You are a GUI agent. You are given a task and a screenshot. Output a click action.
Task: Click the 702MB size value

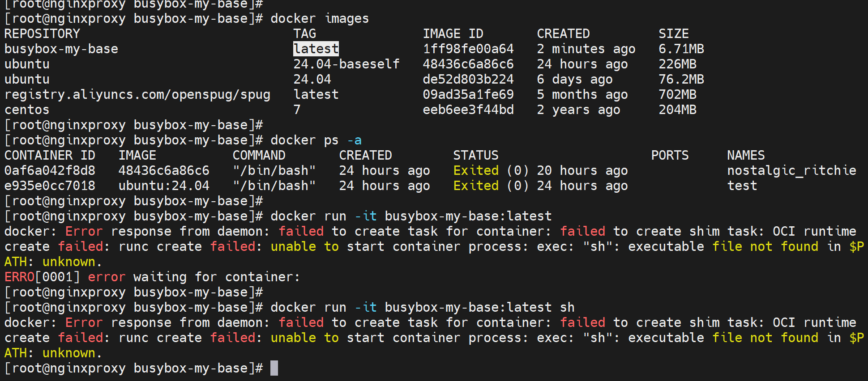677,94
